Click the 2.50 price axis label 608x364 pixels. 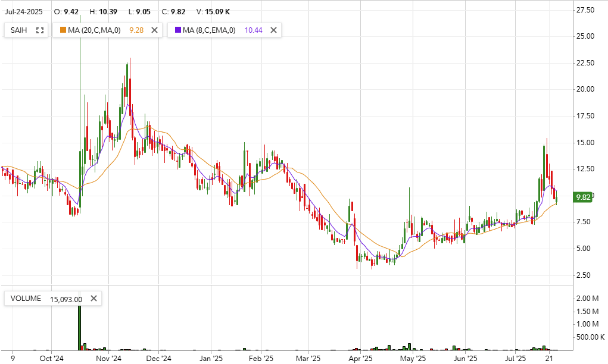(x=583, y=275)
